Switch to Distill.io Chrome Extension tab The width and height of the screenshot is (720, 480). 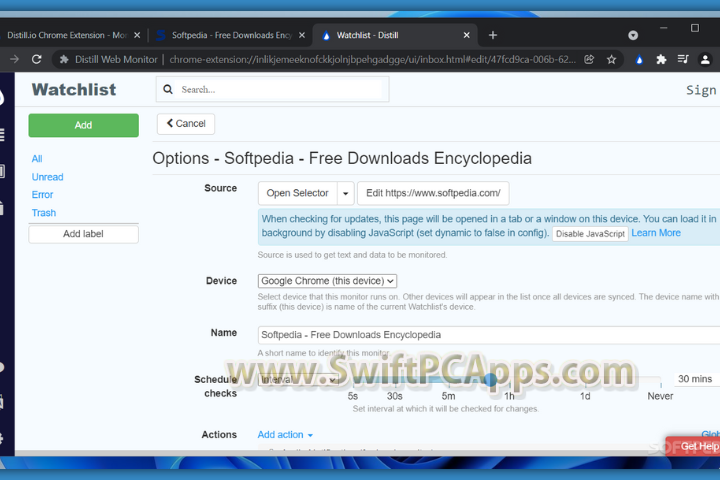[67, 35]
